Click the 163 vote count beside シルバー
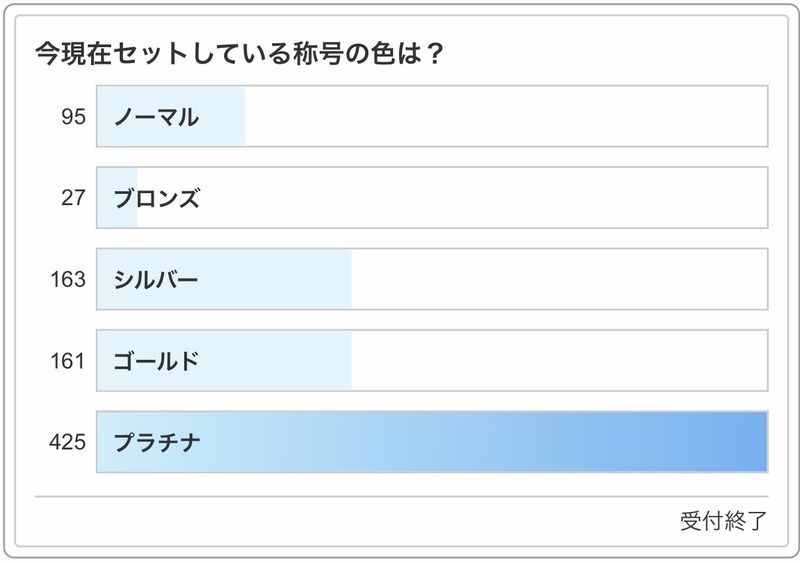The height and width of the screenshot is (563, 800). (x=68, y=279)
